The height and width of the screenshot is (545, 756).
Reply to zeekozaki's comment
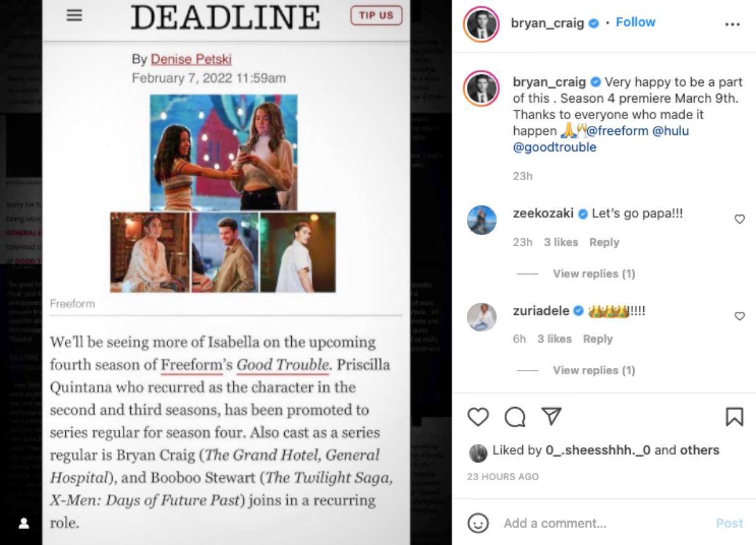pyautogui.click(x=604, y=243)
